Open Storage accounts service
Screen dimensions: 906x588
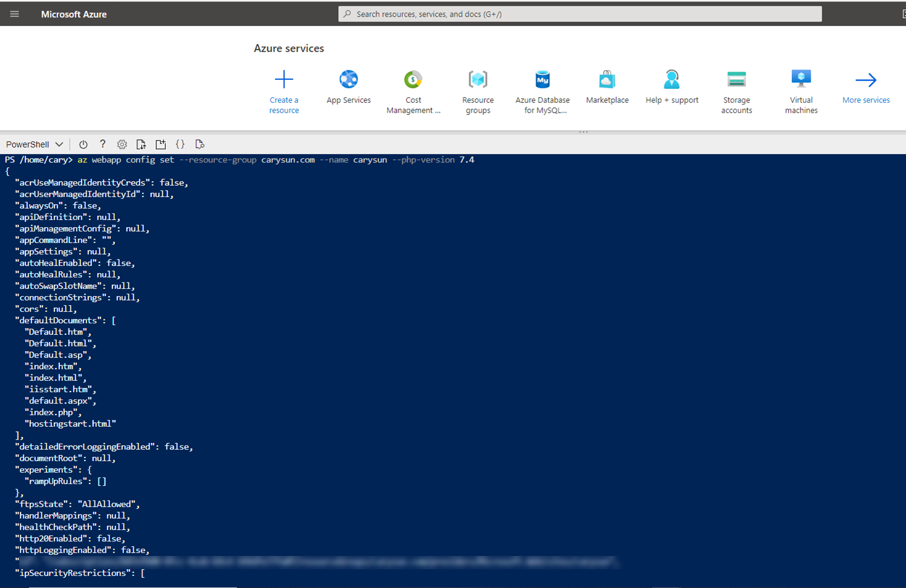tap(737, 92)
